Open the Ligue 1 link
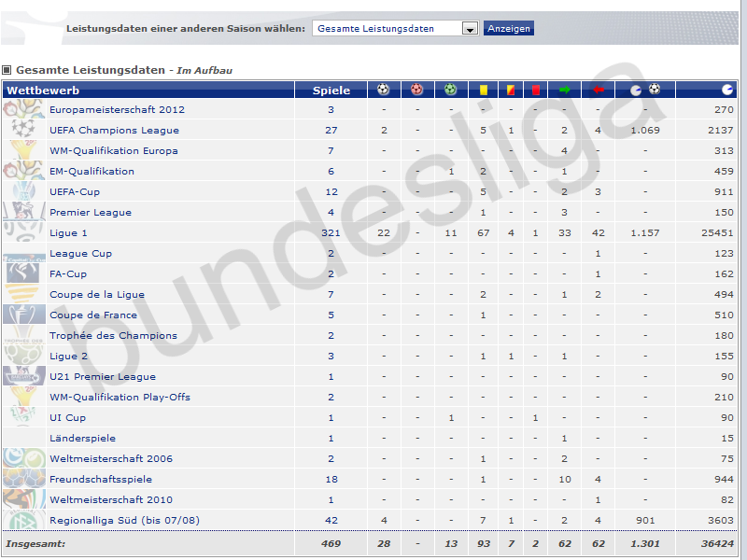 pos(68,232)
